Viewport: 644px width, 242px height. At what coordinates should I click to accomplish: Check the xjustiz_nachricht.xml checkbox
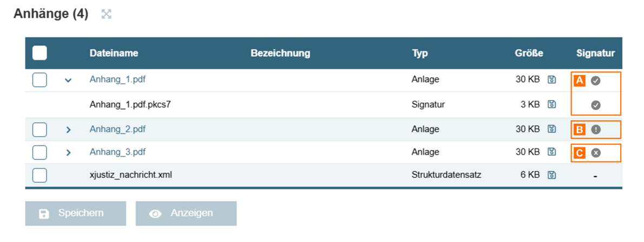point(40,175)
